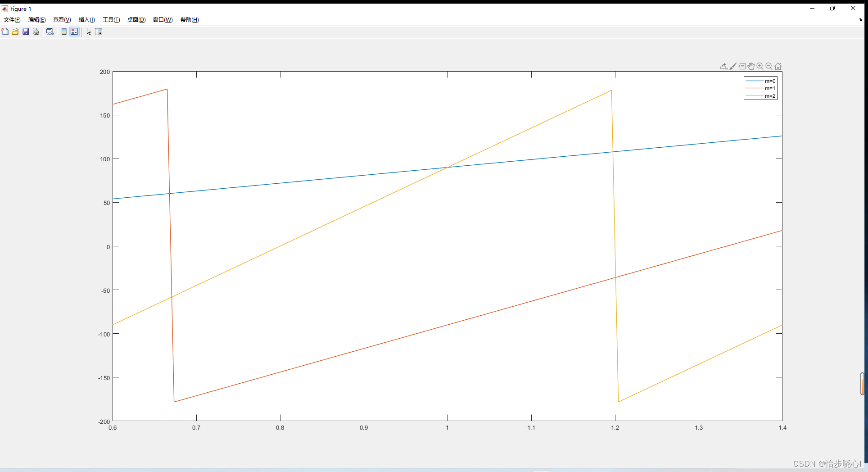Click the x-axis tick label 0.7
Image resolution: width=868 pixels, height=472 pixels.
196,427
